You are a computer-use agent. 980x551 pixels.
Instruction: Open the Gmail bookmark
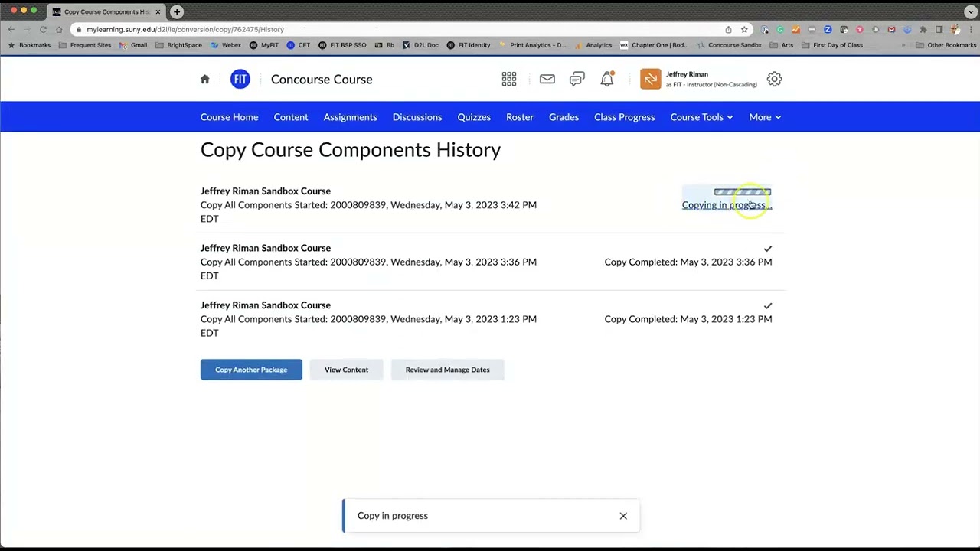[133, 45]
